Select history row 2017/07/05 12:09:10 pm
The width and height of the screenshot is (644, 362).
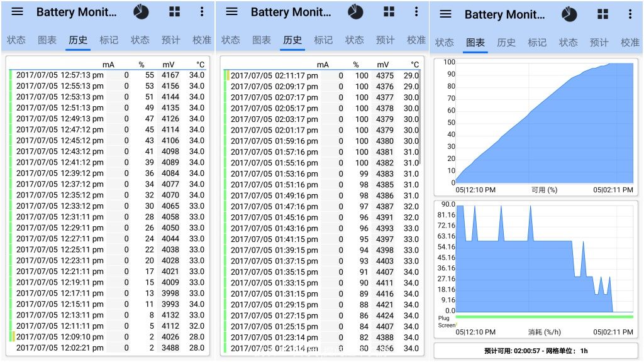pos(108,337)
